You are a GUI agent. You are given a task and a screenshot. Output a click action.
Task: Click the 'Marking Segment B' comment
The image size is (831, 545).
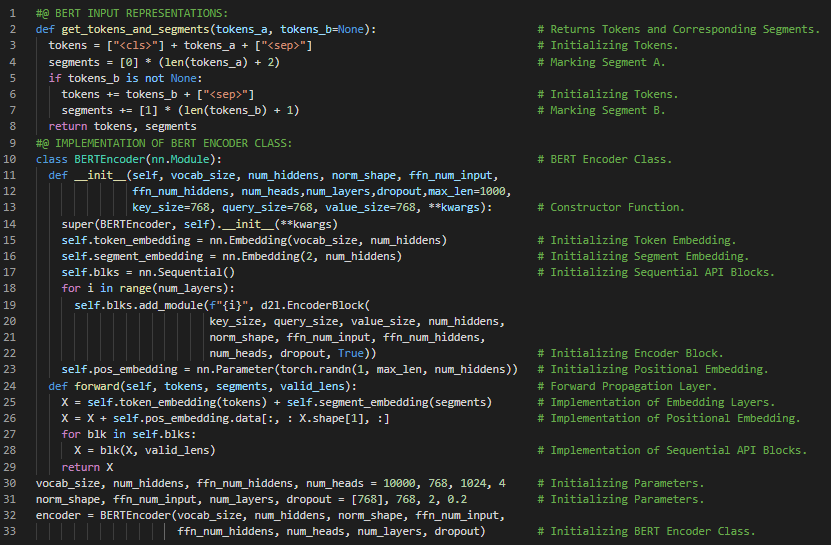(607, 110)
